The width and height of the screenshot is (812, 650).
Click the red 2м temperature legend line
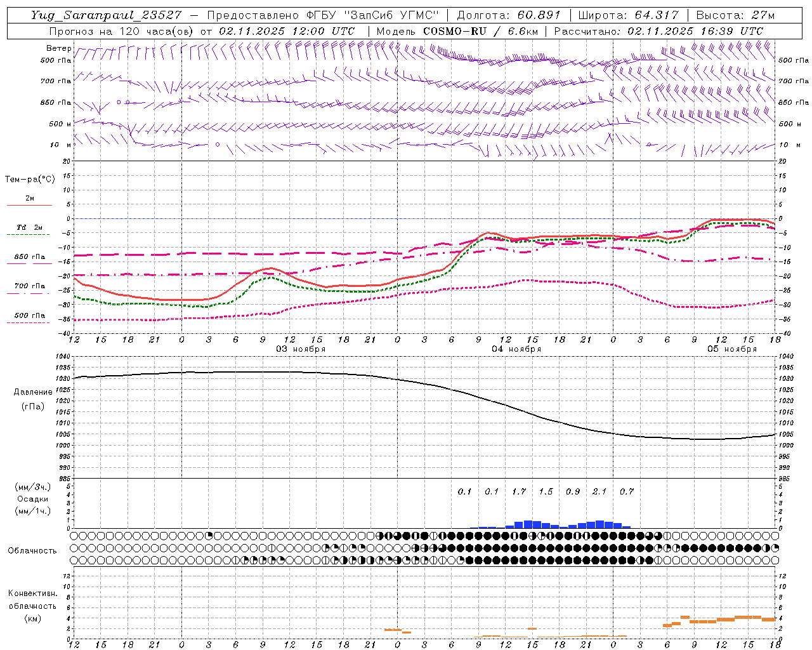coord(29,206)
